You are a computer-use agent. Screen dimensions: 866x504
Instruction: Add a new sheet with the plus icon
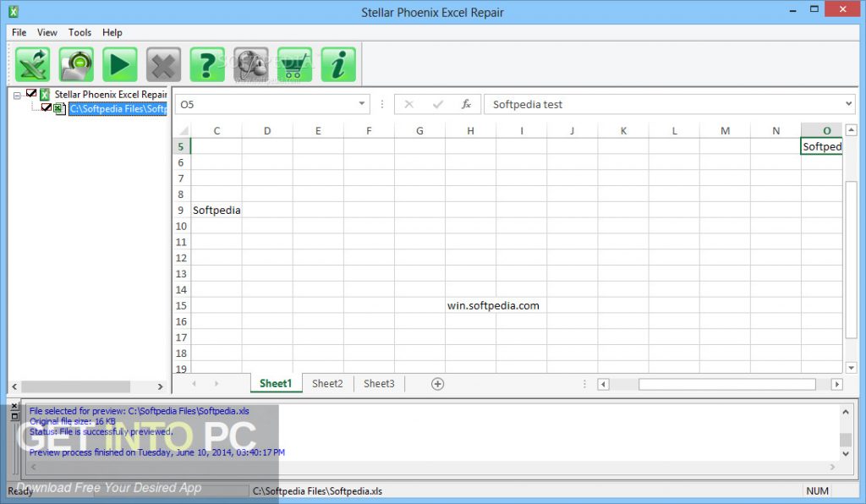point(437,384)
